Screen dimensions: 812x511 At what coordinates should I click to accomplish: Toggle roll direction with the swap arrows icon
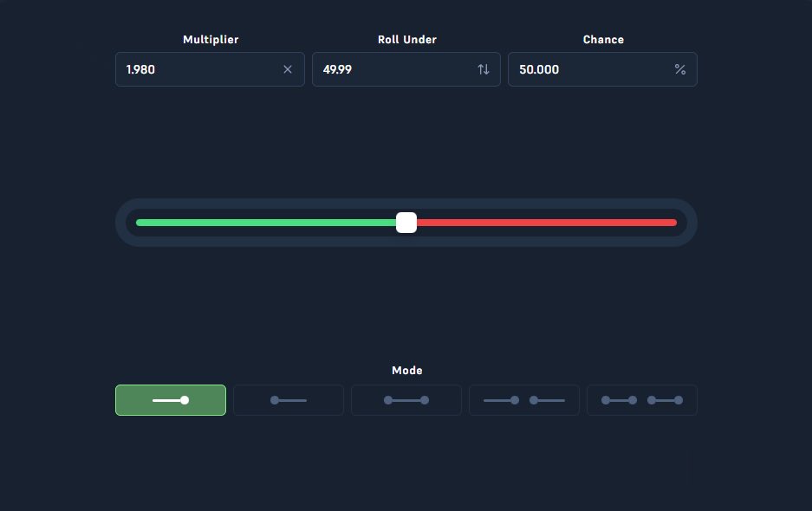[x=484, y=69]
